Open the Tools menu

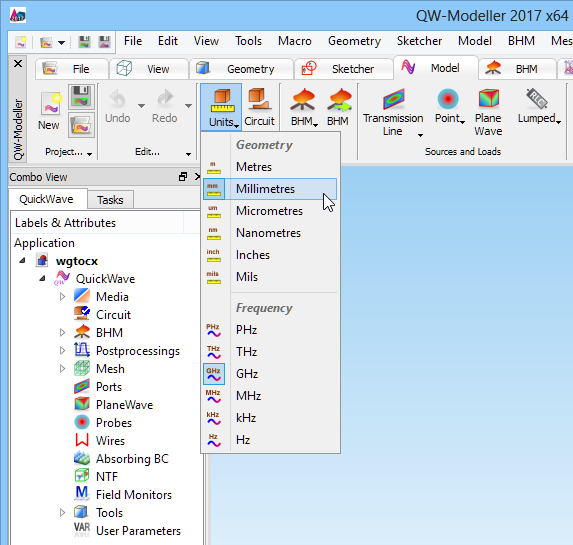point(248,41)
